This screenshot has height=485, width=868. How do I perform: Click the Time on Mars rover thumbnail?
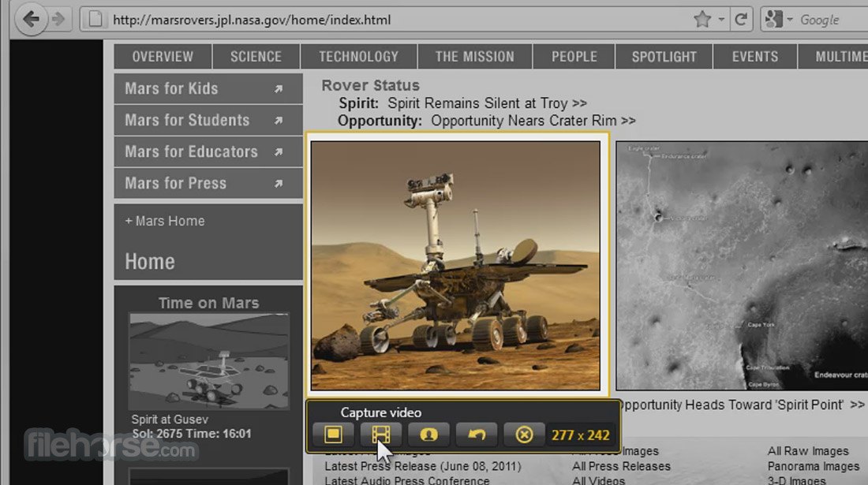click(208, 362)
